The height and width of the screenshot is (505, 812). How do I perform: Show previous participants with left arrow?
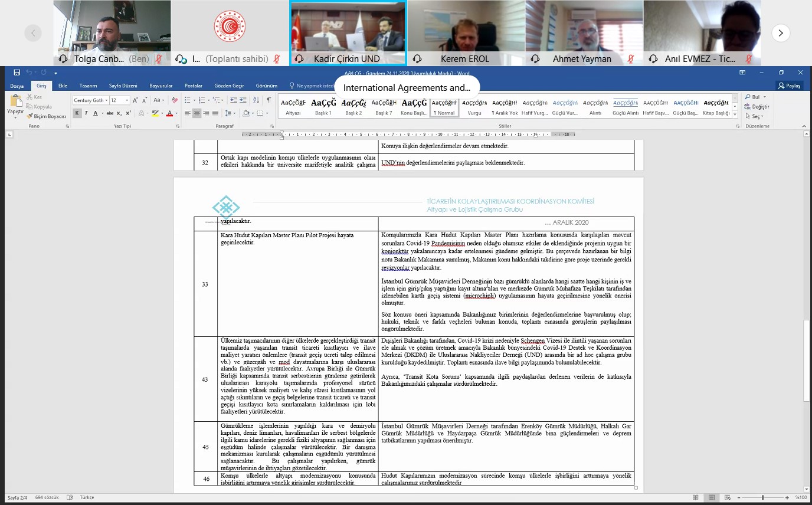[33, 33]
